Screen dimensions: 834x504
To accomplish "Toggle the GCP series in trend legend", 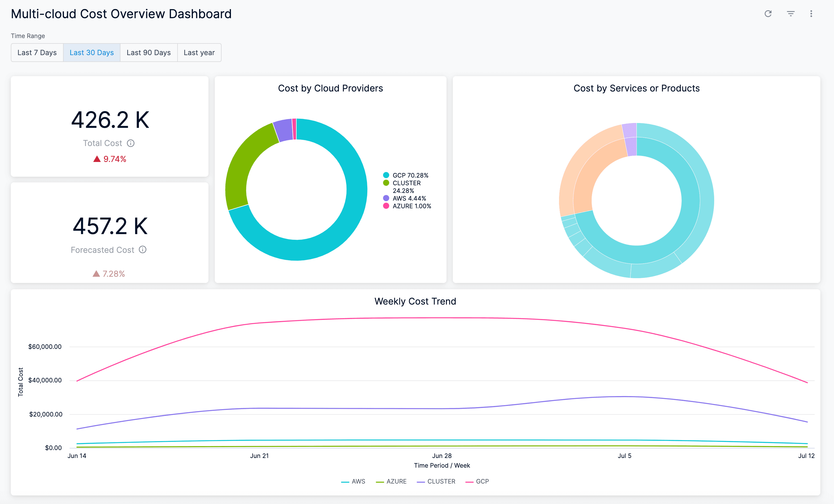I will pyautogui.click(x=477, y=481).
